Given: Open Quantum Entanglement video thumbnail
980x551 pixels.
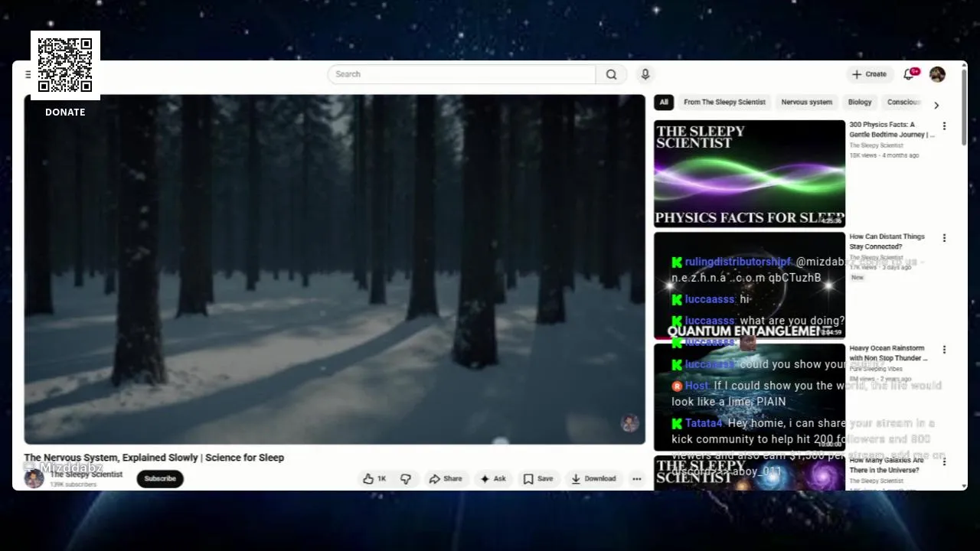Looking at the screenshot, I should pyautogui.click(x=750, y=285).
